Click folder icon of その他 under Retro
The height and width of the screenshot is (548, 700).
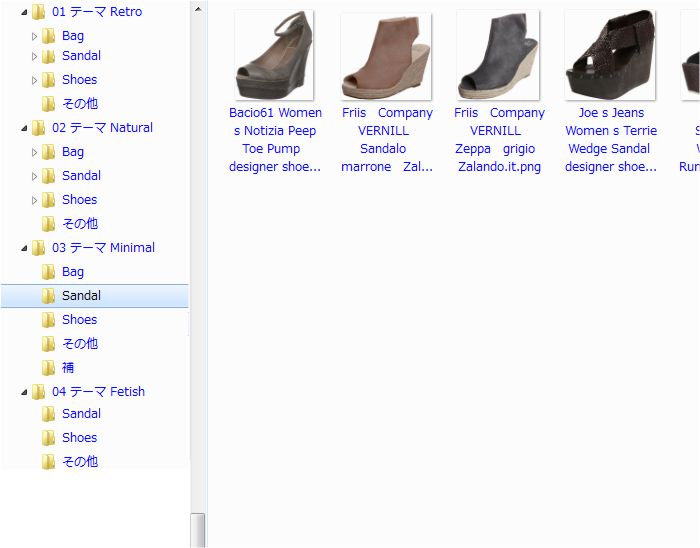tap(48, 104)
